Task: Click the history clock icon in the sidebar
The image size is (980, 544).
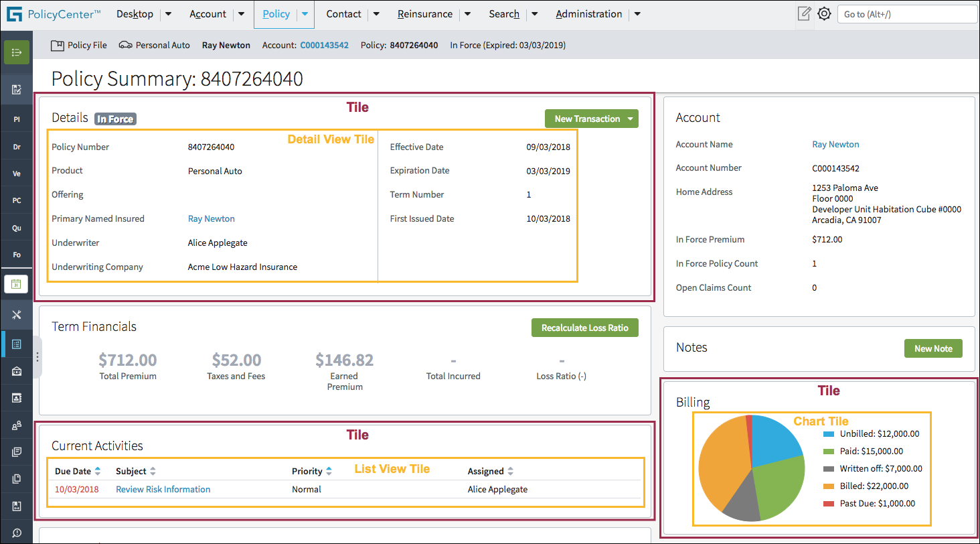Action: point(16,531)
